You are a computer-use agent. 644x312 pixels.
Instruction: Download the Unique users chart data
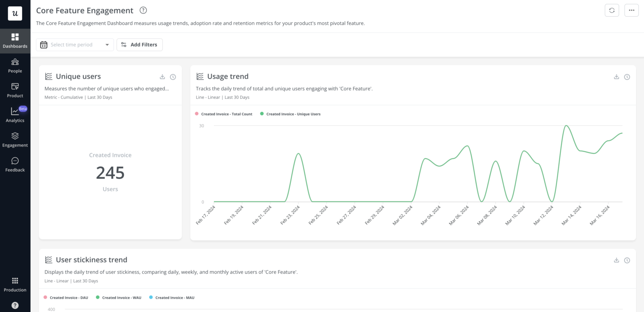tap(162, 77)
